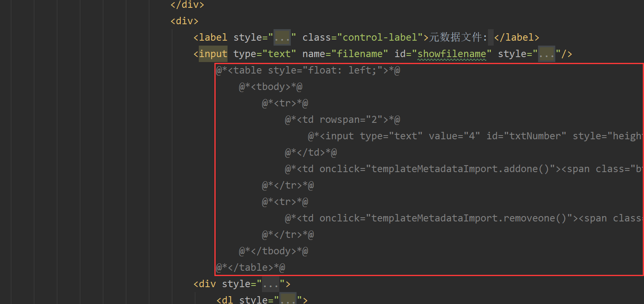
Task: Click the commented </tr> line below the removeone td
Action: point(288,235)
